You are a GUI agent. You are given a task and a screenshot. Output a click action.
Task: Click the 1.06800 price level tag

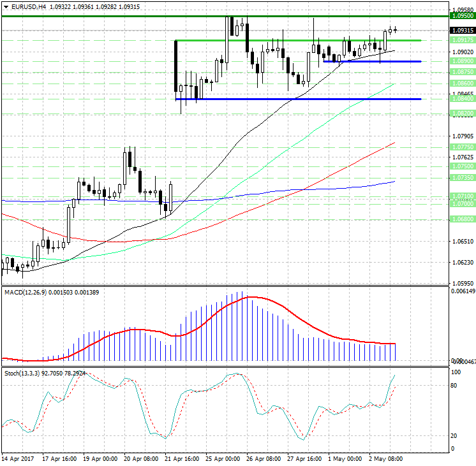coord(461,219)
